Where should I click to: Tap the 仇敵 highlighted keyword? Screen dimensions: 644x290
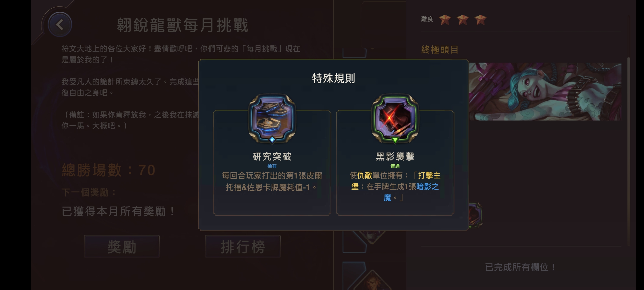(364, 175)
